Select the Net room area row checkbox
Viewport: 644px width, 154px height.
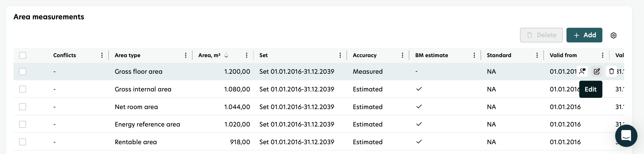[x=23, y=107]
